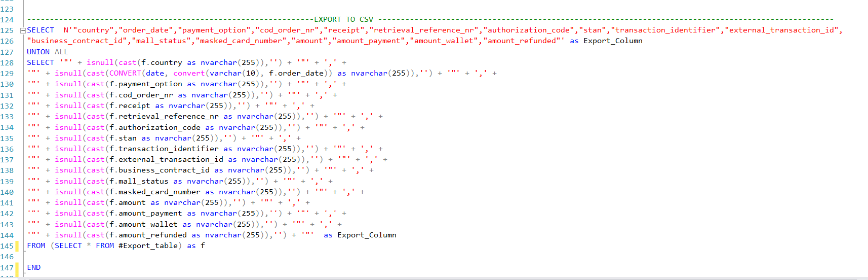Click Export_Column alias on line 126
The image size is (868, 280).
tap(613, 41)
